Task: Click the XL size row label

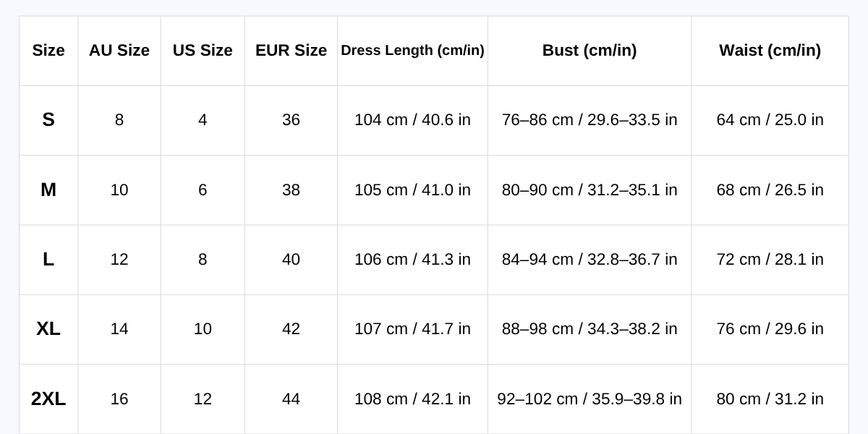Action: 48,329
